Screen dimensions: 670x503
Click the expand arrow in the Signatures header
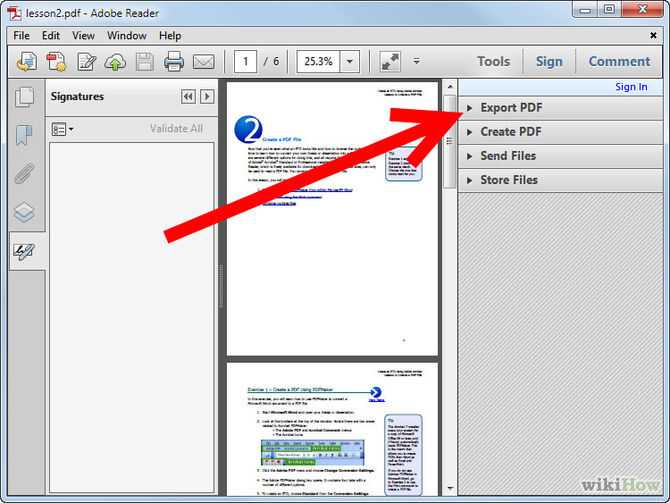(207, 97)
